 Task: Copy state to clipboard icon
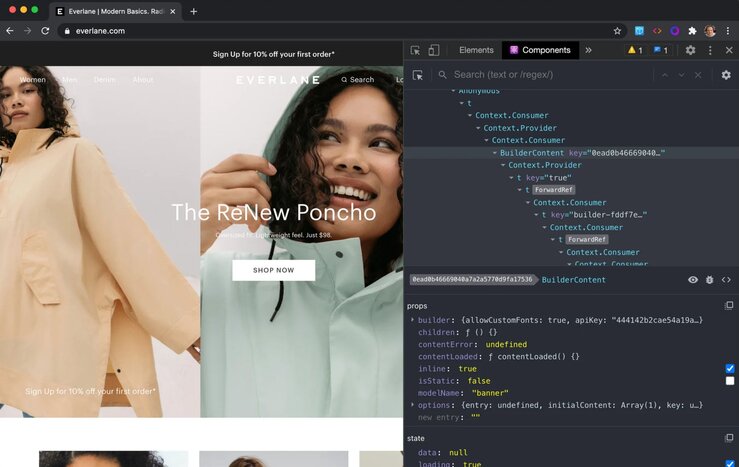tap(729, 438)
